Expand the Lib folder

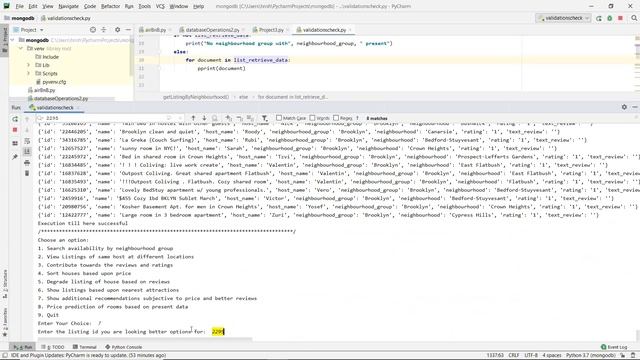(x=29, y=65)
